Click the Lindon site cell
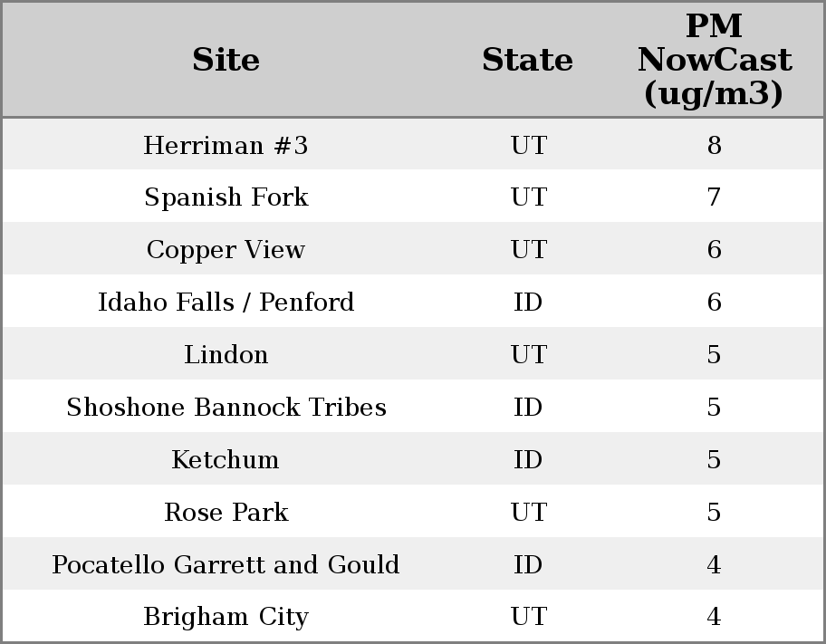Image resolution: width=826 pixels, height=644 pixels. tap(226, 354)
